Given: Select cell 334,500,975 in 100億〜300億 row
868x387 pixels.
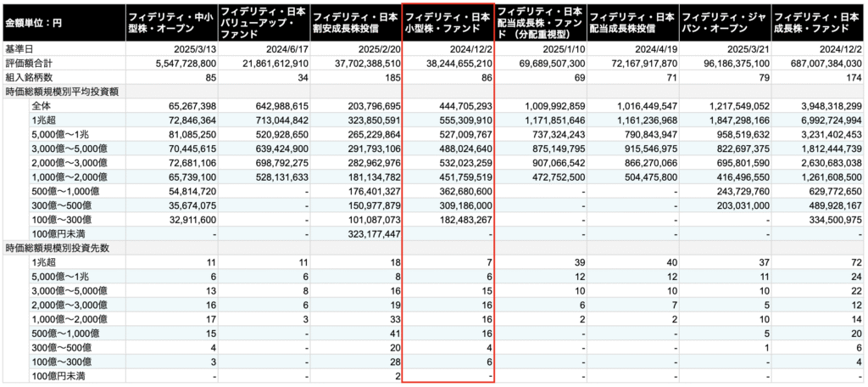Looking at the screenshot, I should click(837, 220).
